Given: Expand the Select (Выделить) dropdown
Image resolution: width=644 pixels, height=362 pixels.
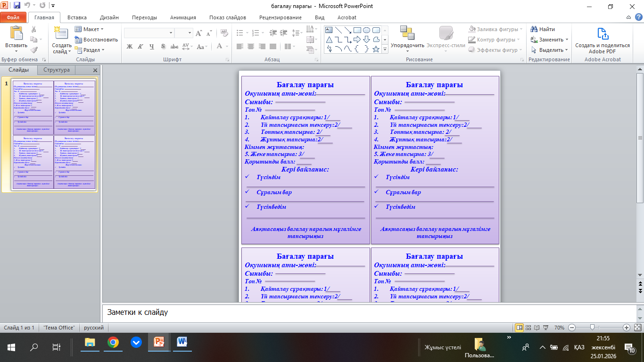Looking at the screenshot, I should (x=550, y=50).
